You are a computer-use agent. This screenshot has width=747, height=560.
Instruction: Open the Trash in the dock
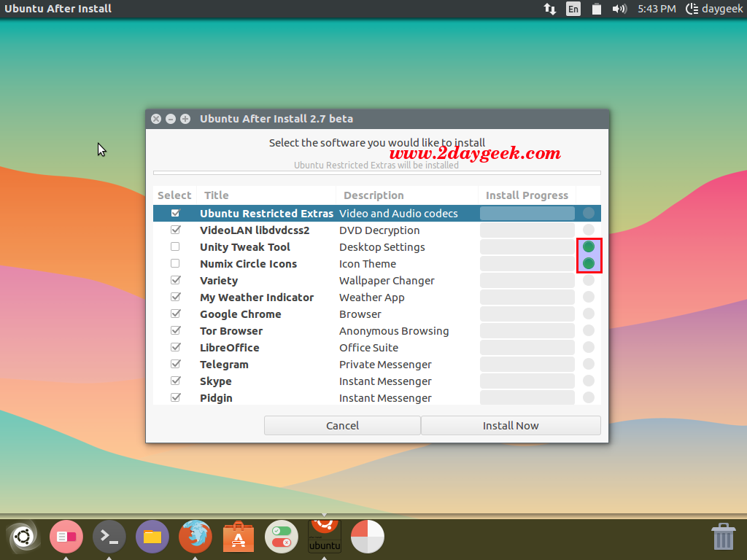tap(723, 537)
